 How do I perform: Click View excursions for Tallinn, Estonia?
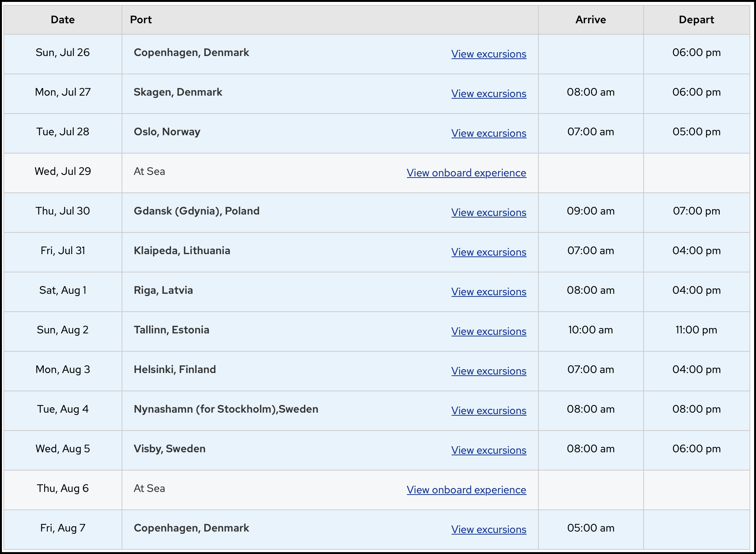(x=489, y=331)
